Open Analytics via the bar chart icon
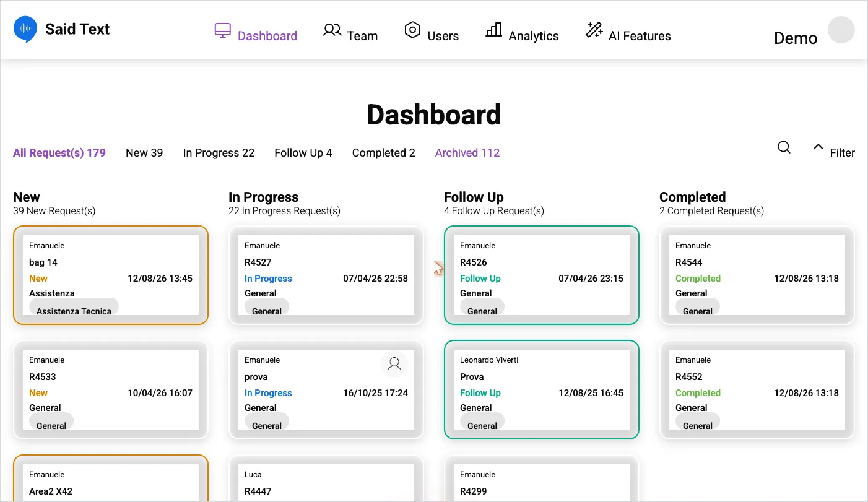 493,30
